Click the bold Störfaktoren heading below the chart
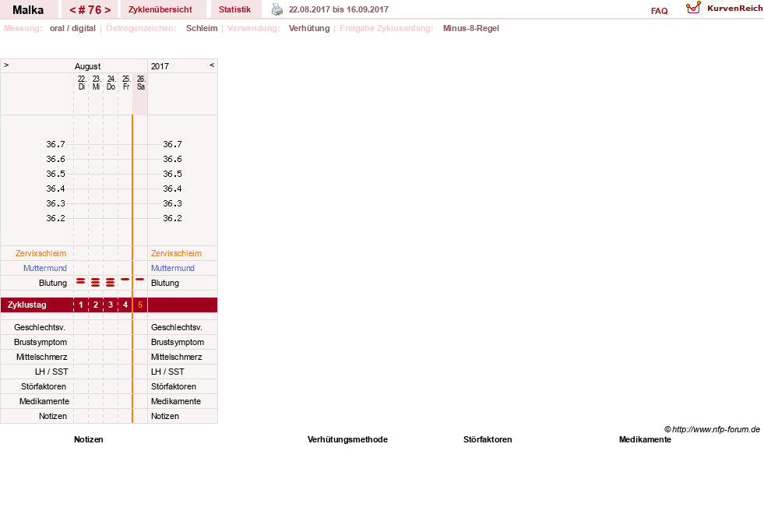The image size is (764, 532). [488, 439]
